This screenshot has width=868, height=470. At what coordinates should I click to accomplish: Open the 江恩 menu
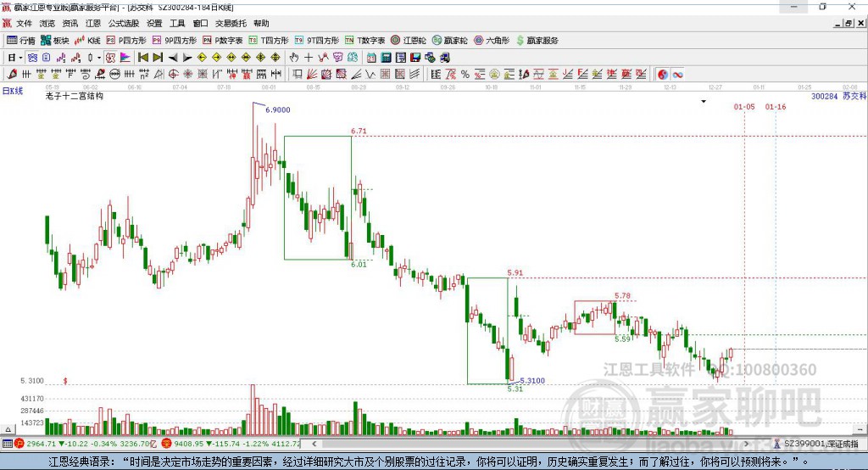coord(93,23)
